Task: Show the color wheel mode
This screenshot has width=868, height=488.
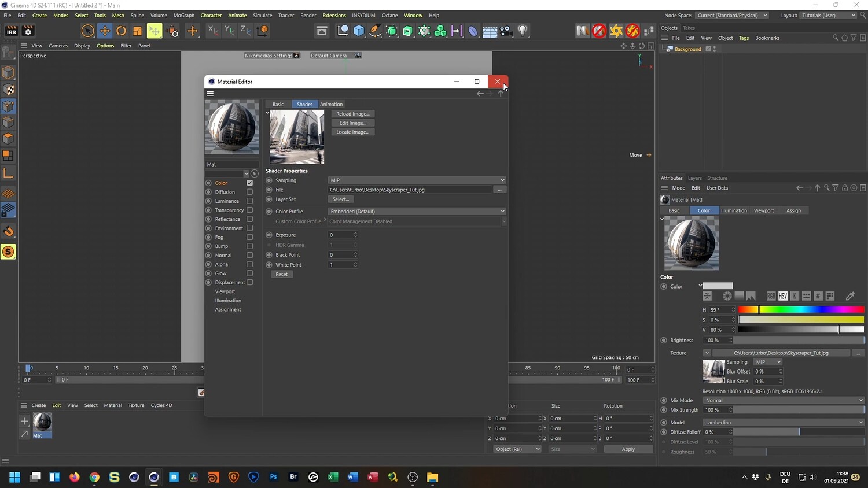Action: point(727,296)
